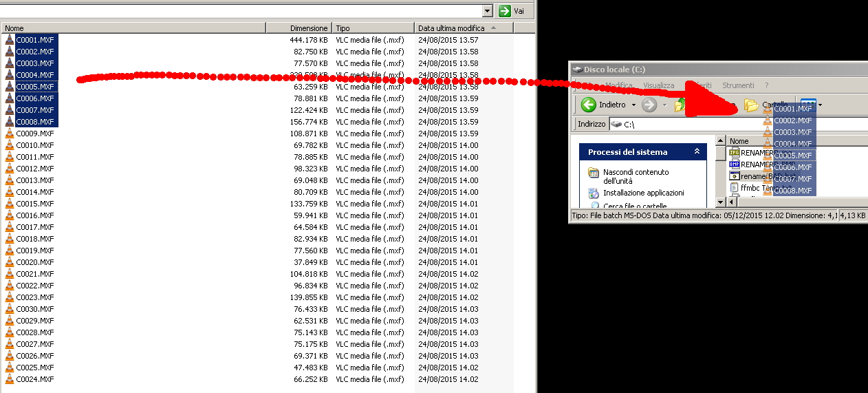
Task: Click the VLC icon of C0023.MXF
Action: point(9,297)
